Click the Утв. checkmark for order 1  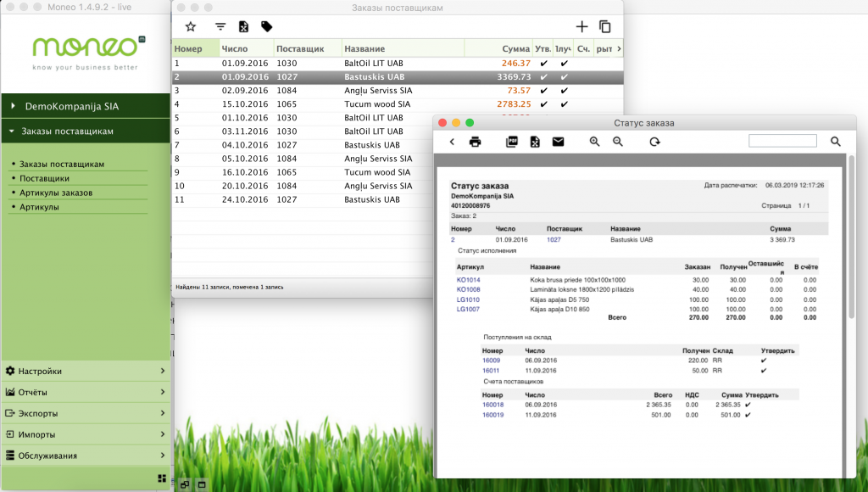coord(543,64)
